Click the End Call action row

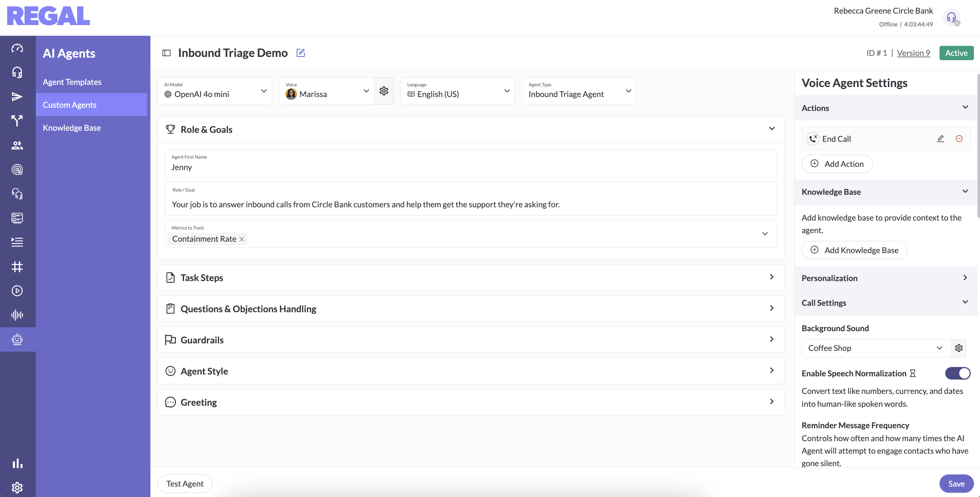click(x=886, y=139)
